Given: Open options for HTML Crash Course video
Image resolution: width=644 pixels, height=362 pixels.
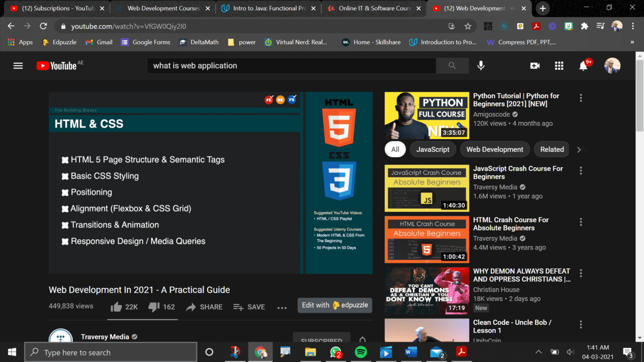Looking at the screenshot, I should tap(581, 222).
